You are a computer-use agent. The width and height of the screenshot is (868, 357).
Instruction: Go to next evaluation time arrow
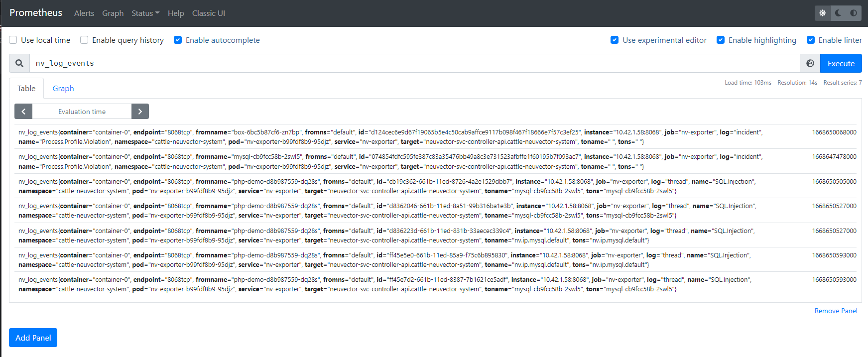[140, 112]
